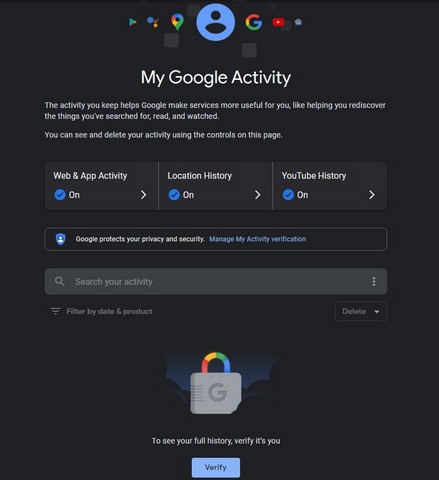Screen dimensions: 439x480
Task: Click the blue account avatar icon
Action: coord(216,22)
